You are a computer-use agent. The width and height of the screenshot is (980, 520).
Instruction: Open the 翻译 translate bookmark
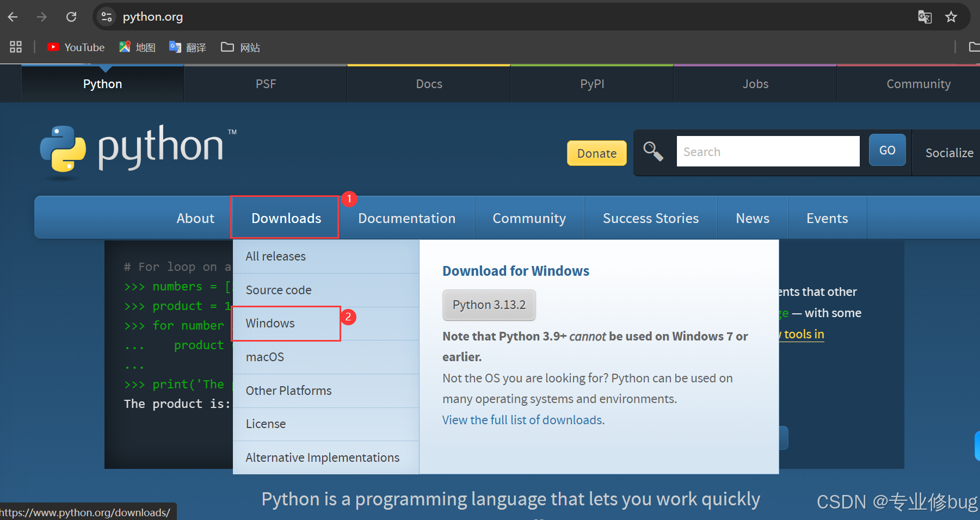[188, 47]
